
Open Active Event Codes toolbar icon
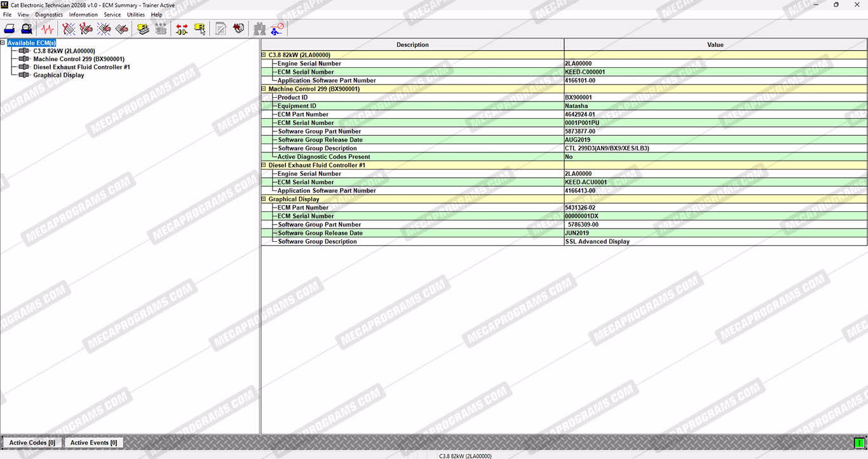(x=104, y=29)
